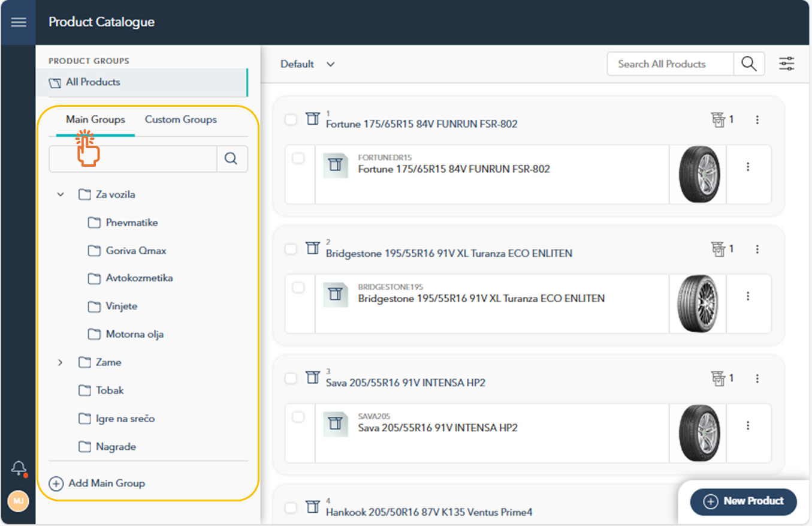The image size is (812, 526).
Task: Tick the checkbox for Hankook 205/50R16 header
Action: pos(291,508)
